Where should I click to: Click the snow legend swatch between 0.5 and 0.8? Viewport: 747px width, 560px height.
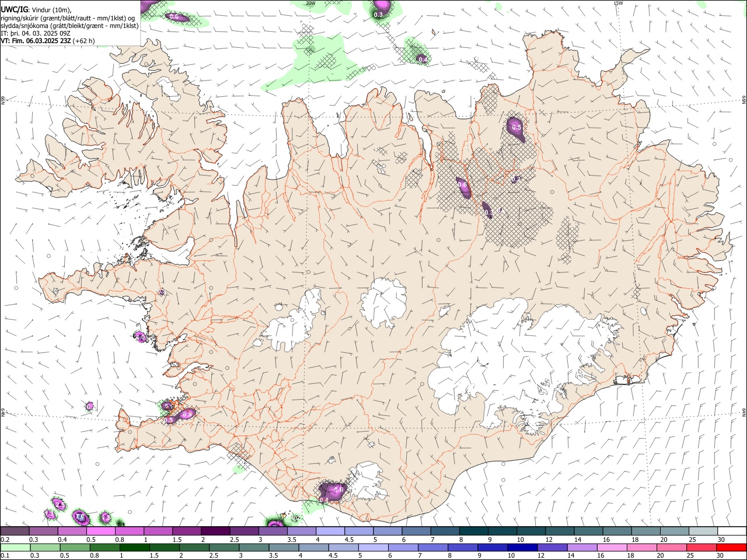point(100,531)
